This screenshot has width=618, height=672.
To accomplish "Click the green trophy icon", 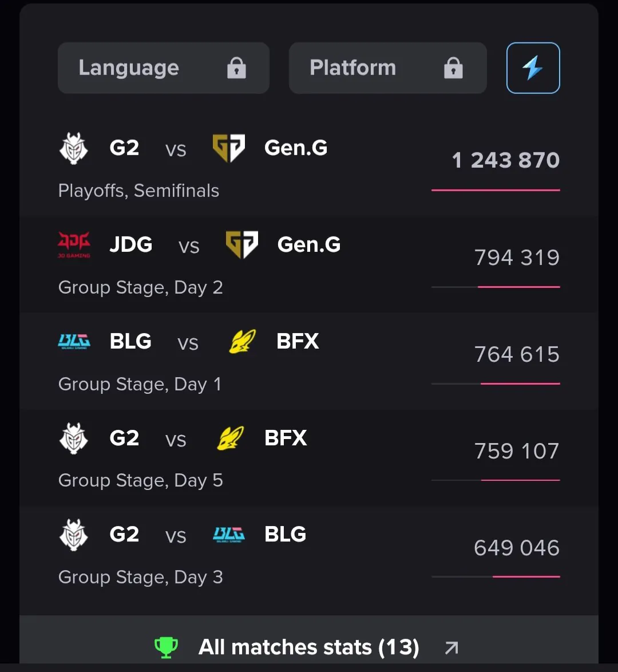I will tap(166, 647).
